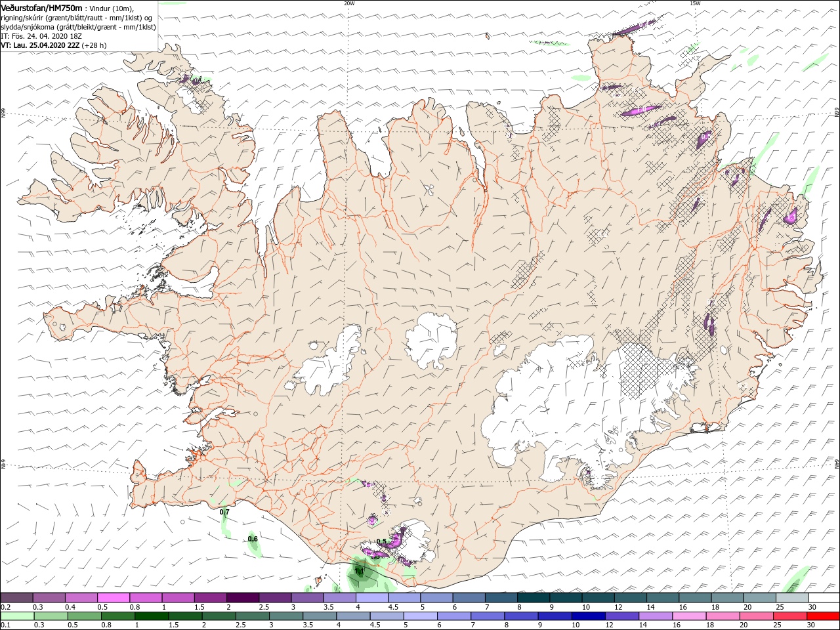Click the 20W longitude label
Screen dimensions: 840x630
(x=349, y=3)
